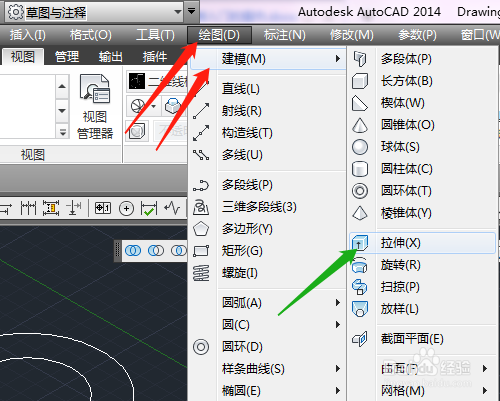Switch to the 视图 ribbon tab
This screenshot has height=401, width=500.
point(23,57)
